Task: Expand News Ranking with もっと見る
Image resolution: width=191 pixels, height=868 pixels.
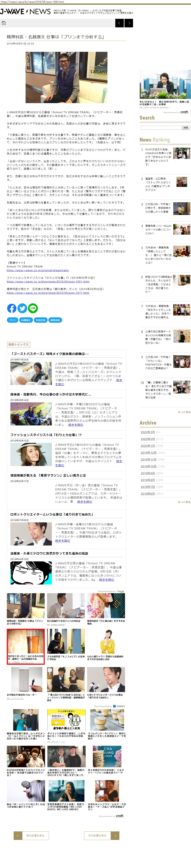Action: coord(184,412)
